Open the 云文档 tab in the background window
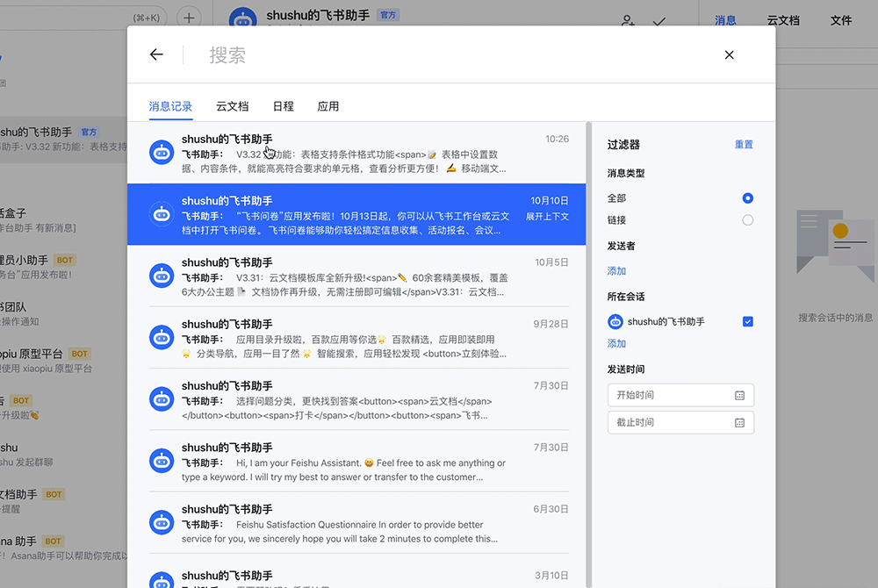The height and width of the screenshot is (588, 878). (x=783, y=20)
